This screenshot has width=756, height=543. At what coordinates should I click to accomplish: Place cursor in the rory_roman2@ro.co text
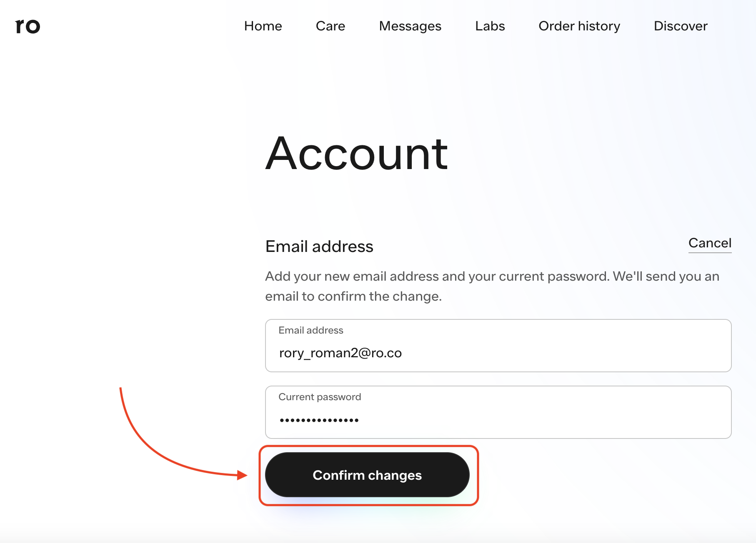tap(340, 353)
